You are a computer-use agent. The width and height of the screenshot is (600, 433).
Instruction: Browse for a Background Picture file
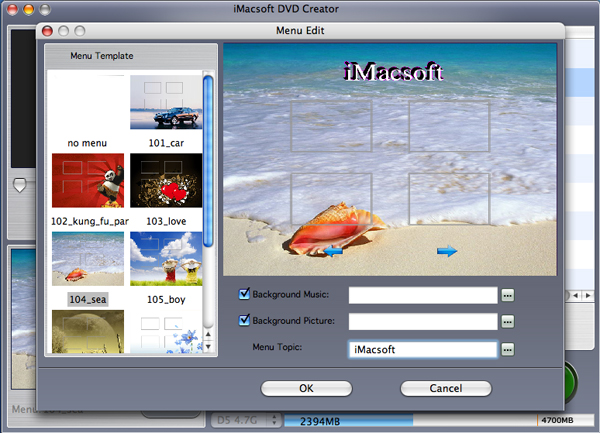click(x=508, y=322)
